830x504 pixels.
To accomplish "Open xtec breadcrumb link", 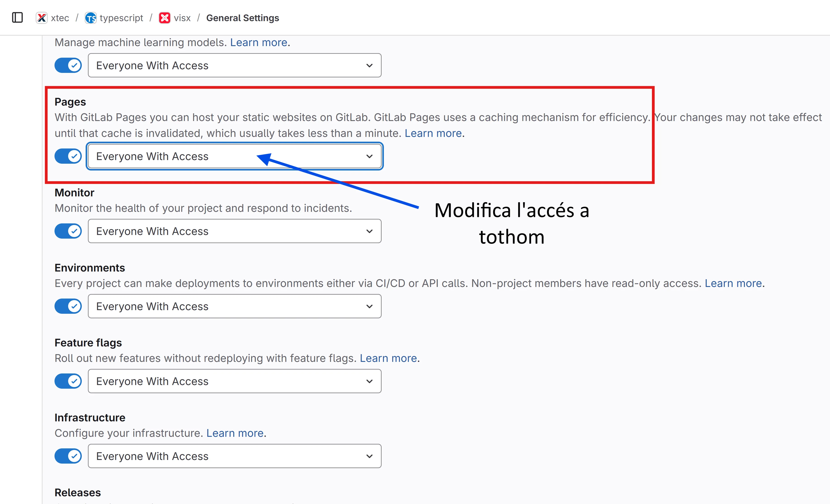I will coord(60,18).
